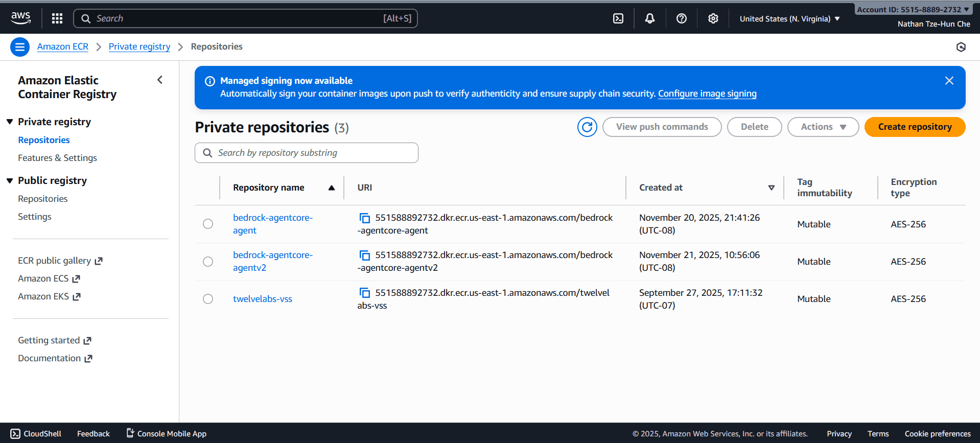The width and height of the screenshot is (980, 443).
Task: Refresh the private repositories list
Action: [587, 127]
